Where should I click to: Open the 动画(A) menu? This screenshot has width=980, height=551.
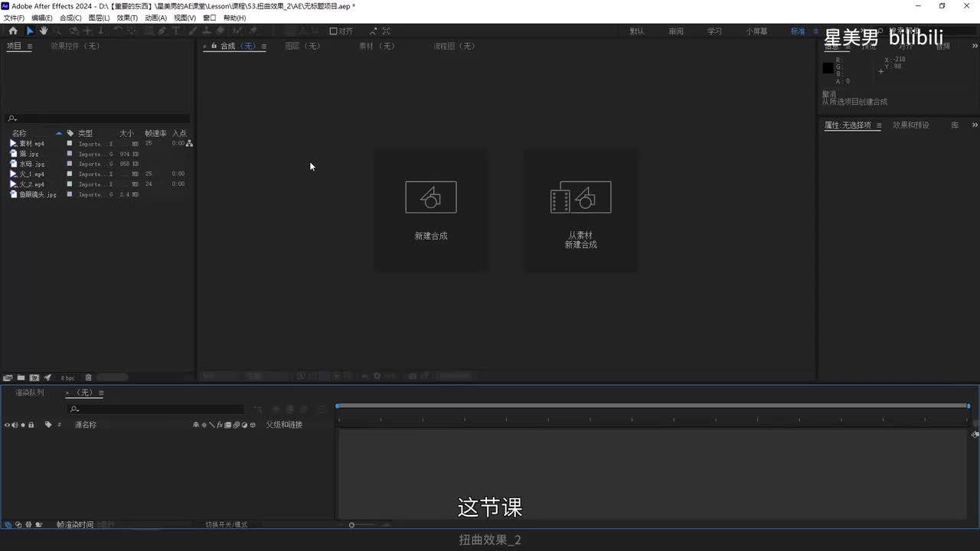click(155, 18)
